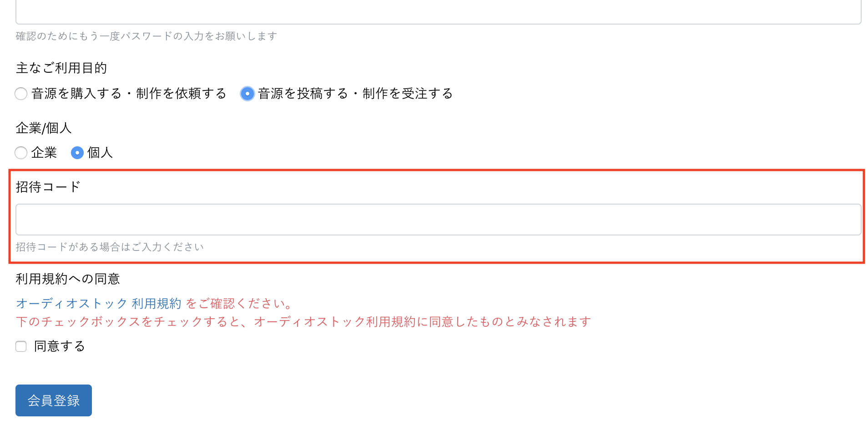
Task: Click the 同意する label text
Action: (x=60, y=346)
